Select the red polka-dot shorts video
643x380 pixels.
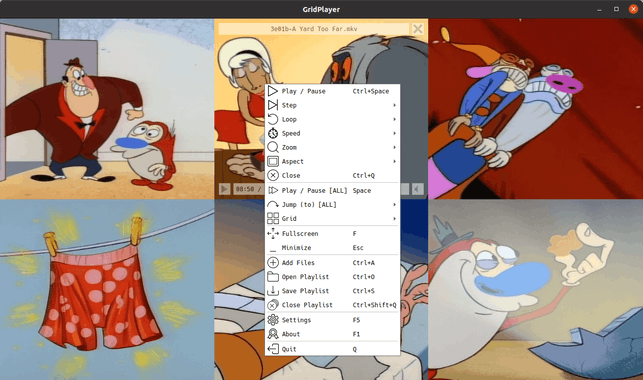(107, 289)
